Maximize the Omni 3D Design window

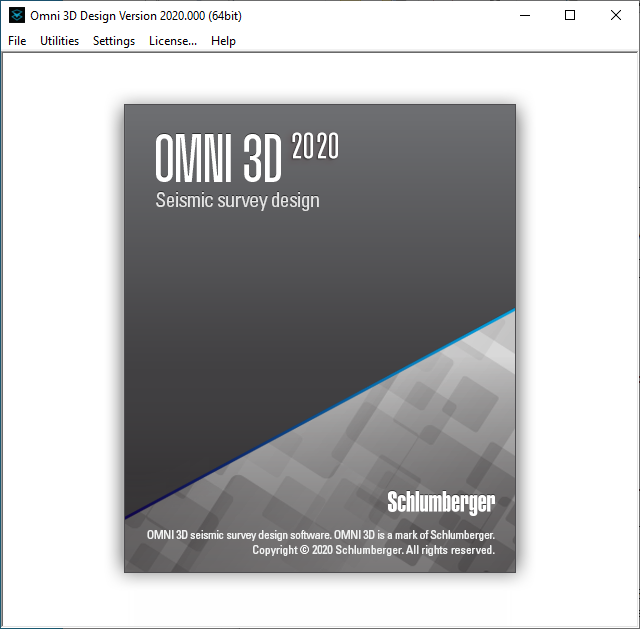pos(570,16)
